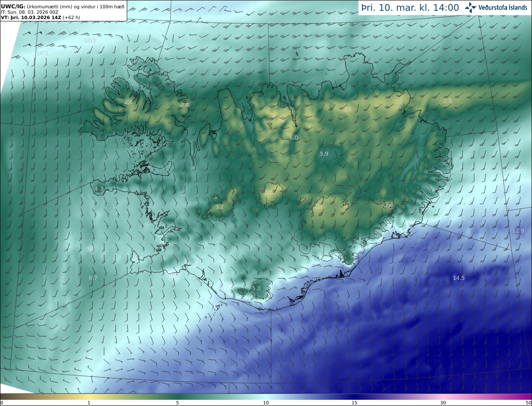Click the colorbar tick label 50
Viewport: 532px width, 406px height.
point(528,403)
